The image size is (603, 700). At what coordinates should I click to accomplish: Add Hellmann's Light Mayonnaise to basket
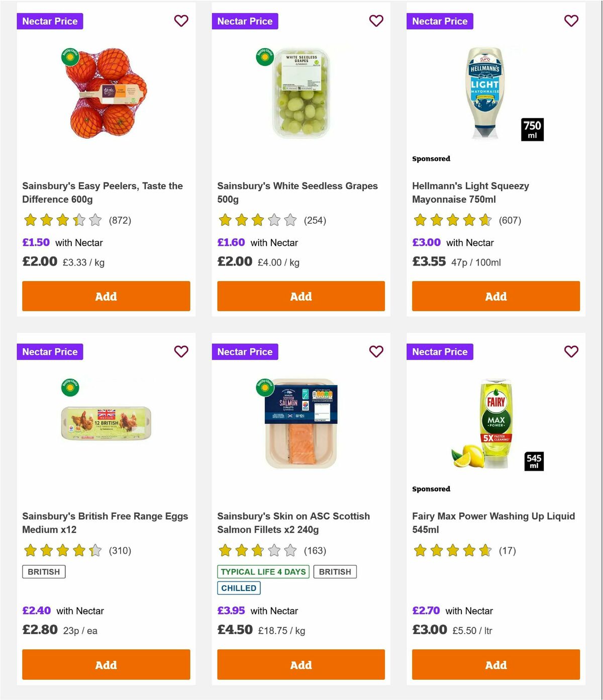495,296
